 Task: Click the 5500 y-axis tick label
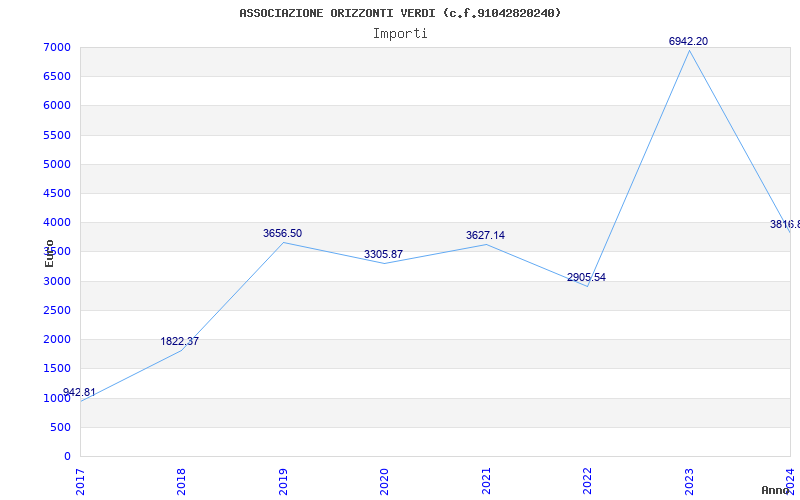[57, 135]
